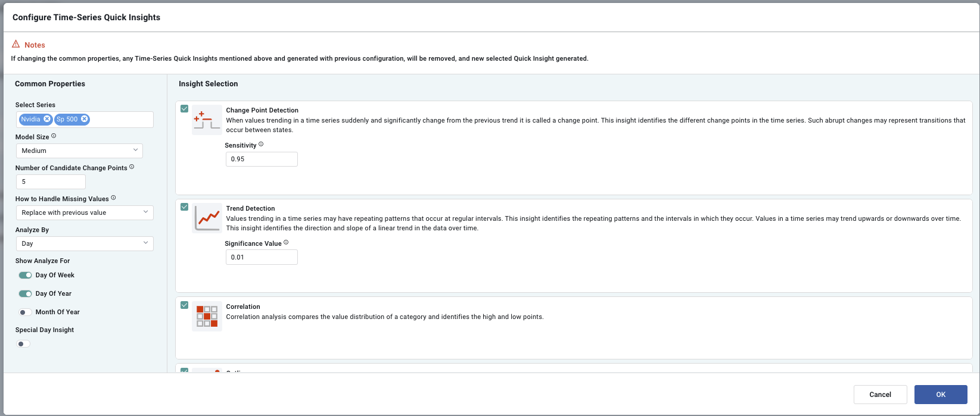Click the Sensitivity value input field

point(262,159)
